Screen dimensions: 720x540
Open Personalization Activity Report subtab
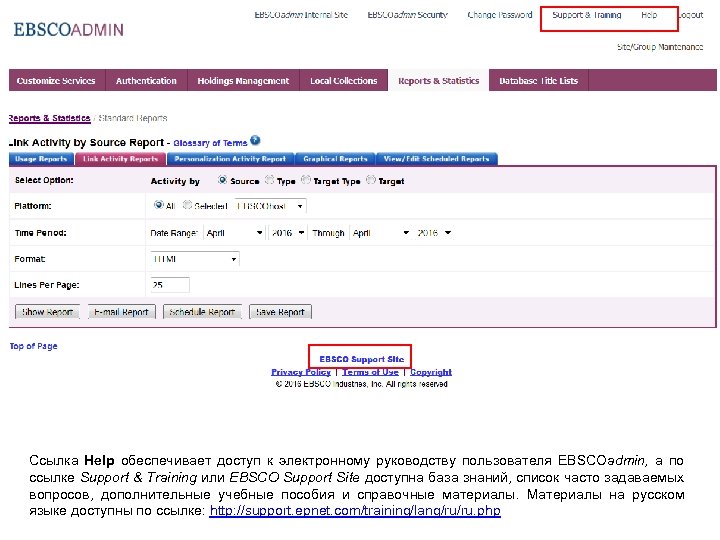(230, 159)
